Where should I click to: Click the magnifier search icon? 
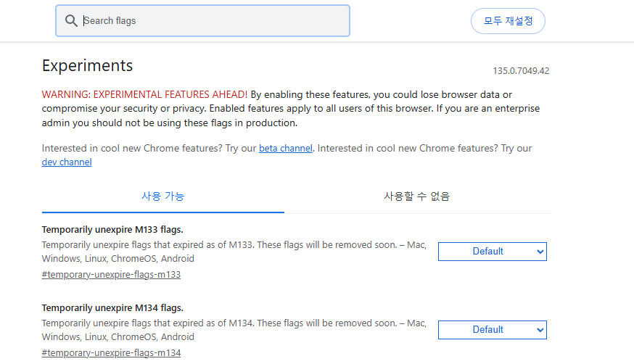[71, 20]
